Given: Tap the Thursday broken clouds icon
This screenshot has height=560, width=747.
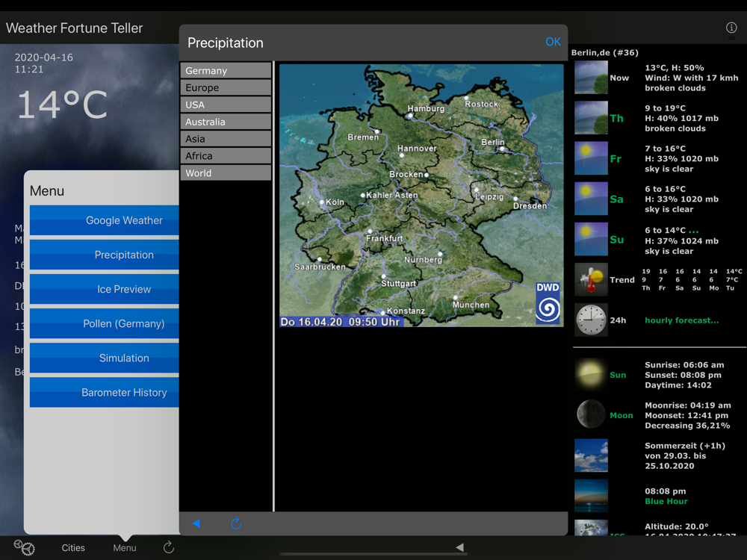Looking at the screenshot, I should (591, 118).
